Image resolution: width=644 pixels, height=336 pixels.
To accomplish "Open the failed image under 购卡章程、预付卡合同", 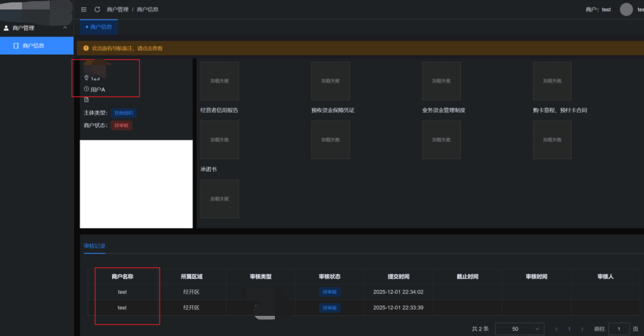I will point(552,140).
